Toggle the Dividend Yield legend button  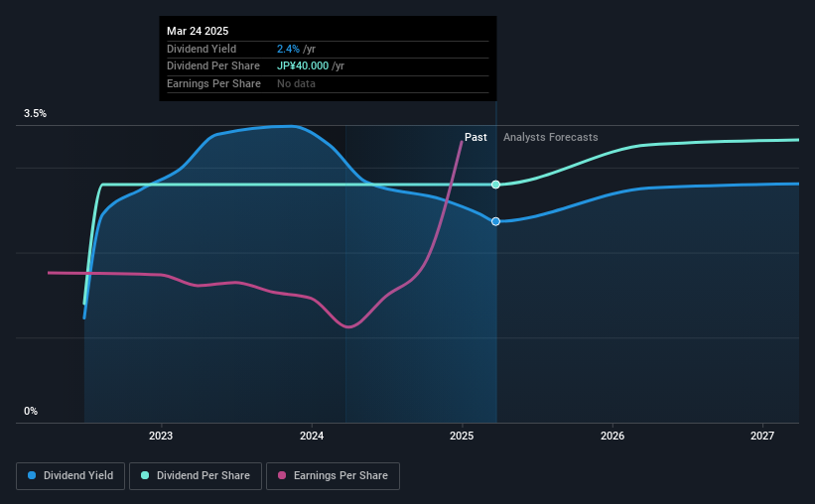pyautogui.click(x=70, y=476)
